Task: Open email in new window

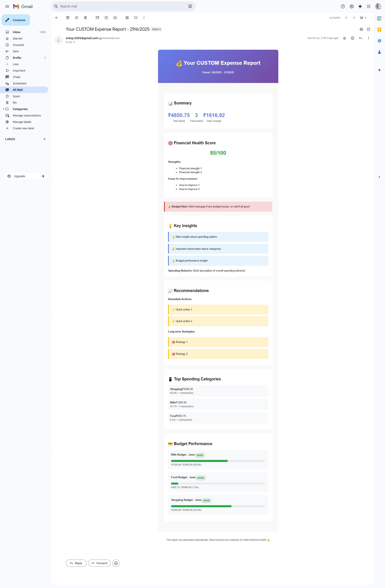Action: 368,29
